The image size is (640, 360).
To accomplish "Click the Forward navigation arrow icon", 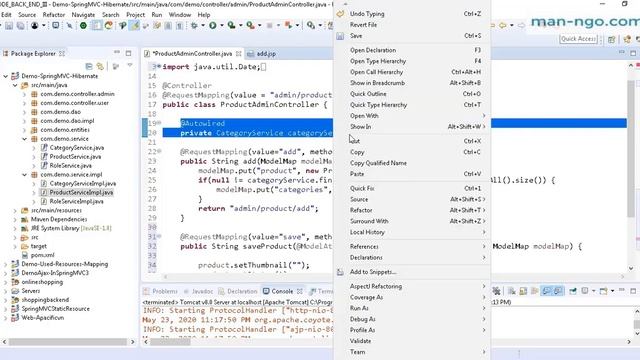I will pos(521,25).
